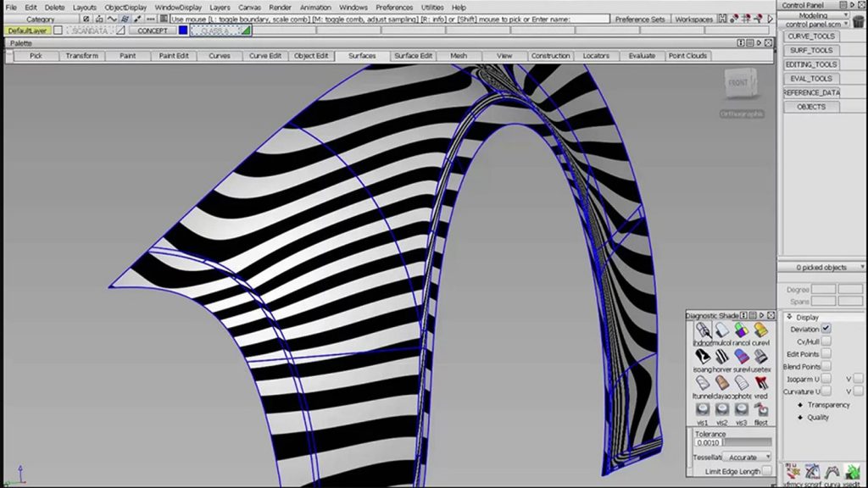Select the horizontal/vertical zebra stripe shader icon
Image resolution: width=868 pixels, height=488 pixels.
tap(722, 357)
